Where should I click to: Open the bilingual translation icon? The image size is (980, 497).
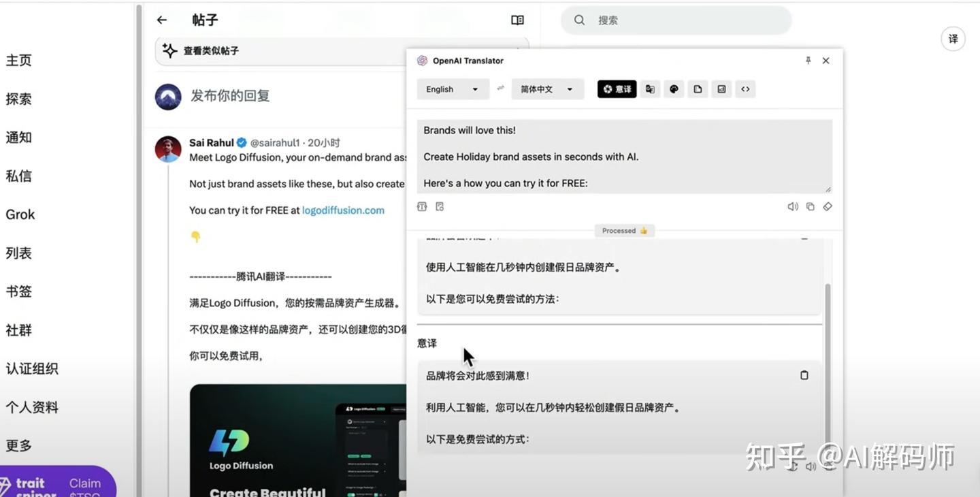pyautogui.click(x=649, y=89)
